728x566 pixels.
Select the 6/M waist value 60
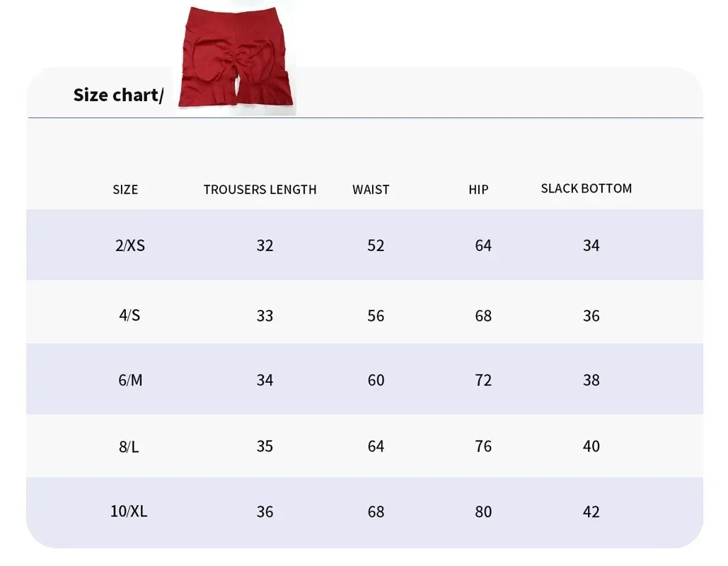pyautogui.click(x=376, y=380)
